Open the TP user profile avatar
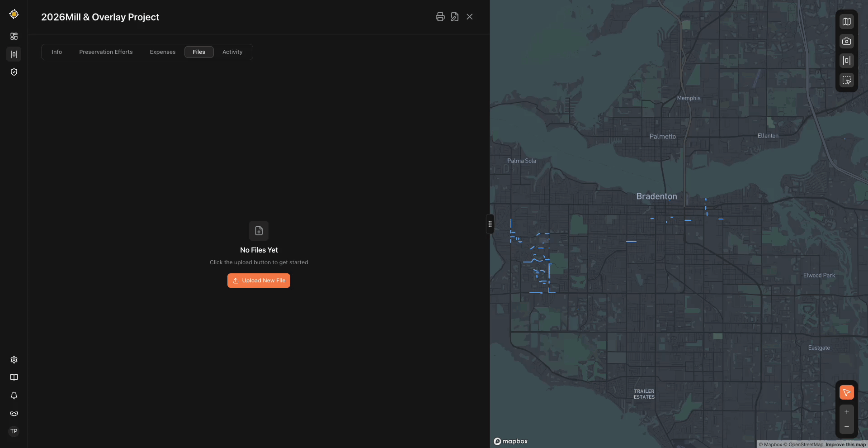This screenshot has width=868, height=448. (14, 431)
